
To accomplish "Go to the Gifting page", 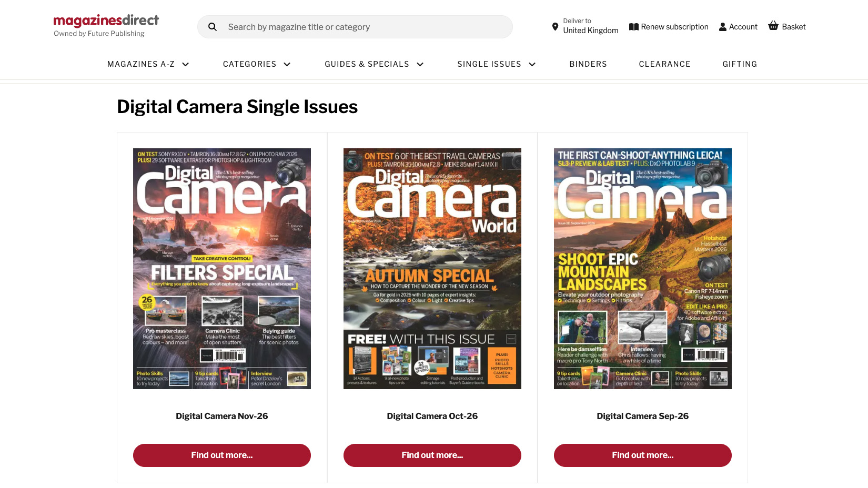I will (740, 64).
